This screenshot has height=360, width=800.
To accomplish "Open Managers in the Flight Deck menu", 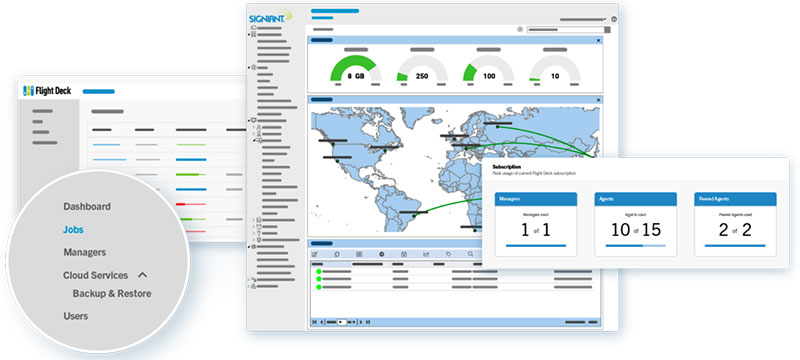I will 85,252.
